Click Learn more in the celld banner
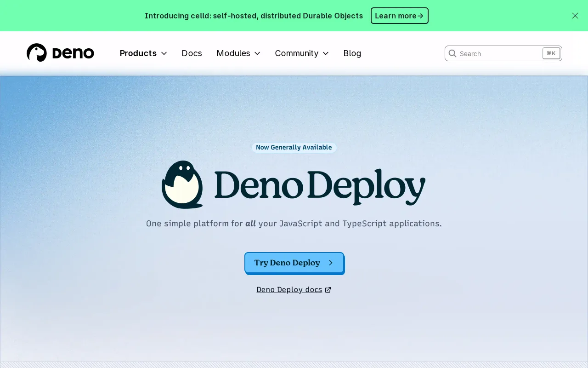This screenshot has height=368, width=588. tap(400, 16)
